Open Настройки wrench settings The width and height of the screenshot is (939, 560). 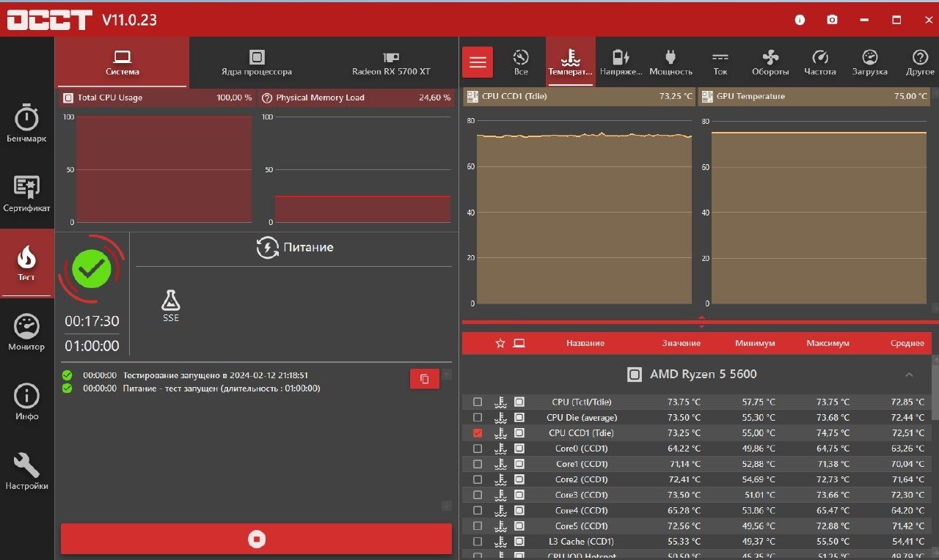click(26, 471)
